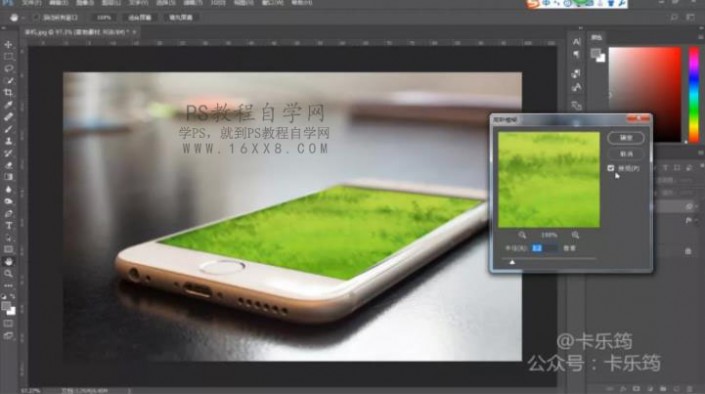Select the Rectangular Marquee tool
This screenshot has height=394, width=705.
[9, 57]
